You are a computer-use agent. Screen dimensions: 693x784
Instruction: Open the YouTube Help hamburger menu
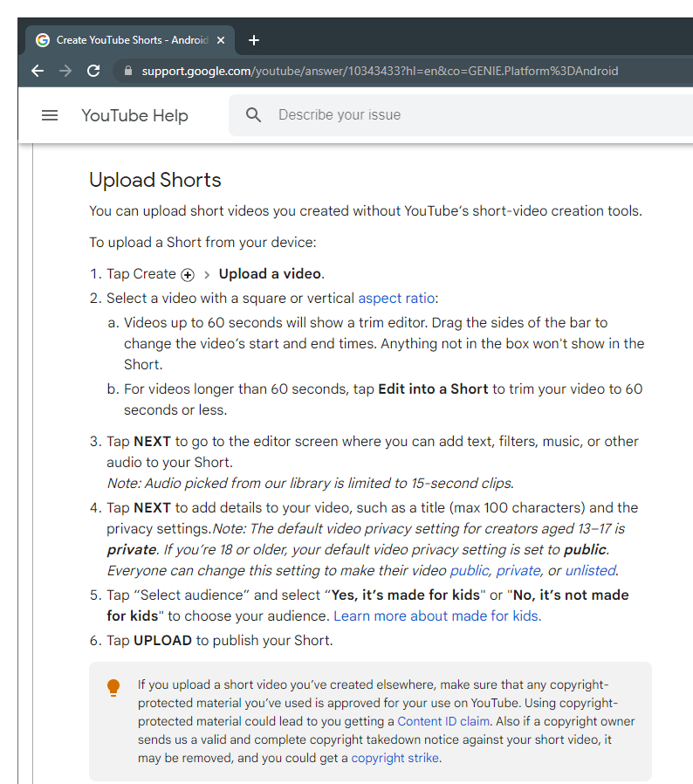[x=50, y=114]
